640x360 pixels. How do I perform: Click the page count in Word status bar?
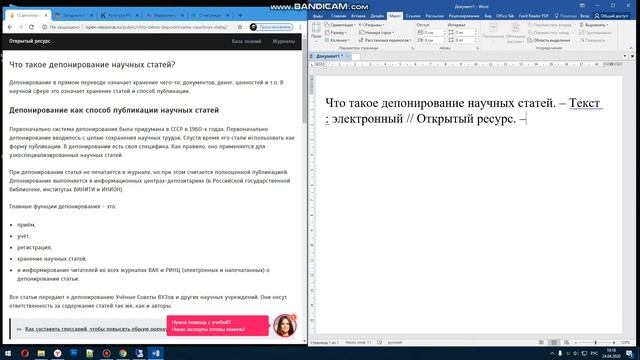coord(324,342)
